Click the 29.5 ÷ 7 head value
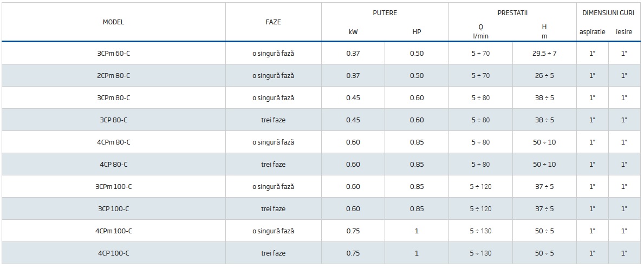644x268 pixels. click(x=544, y=54)
